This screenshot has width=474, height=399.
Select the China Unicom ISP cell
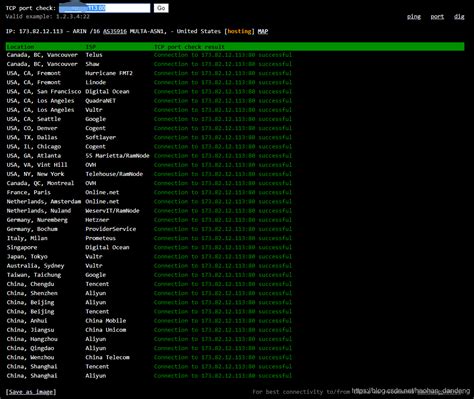click(x=106, y=330)
